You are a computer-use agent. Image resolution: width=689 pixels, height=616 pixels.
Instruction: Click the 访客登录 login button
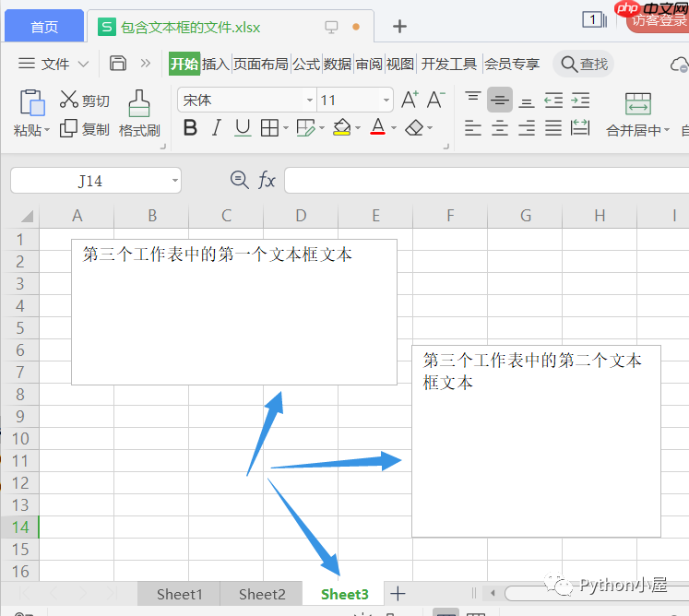(x=659, y=20)
